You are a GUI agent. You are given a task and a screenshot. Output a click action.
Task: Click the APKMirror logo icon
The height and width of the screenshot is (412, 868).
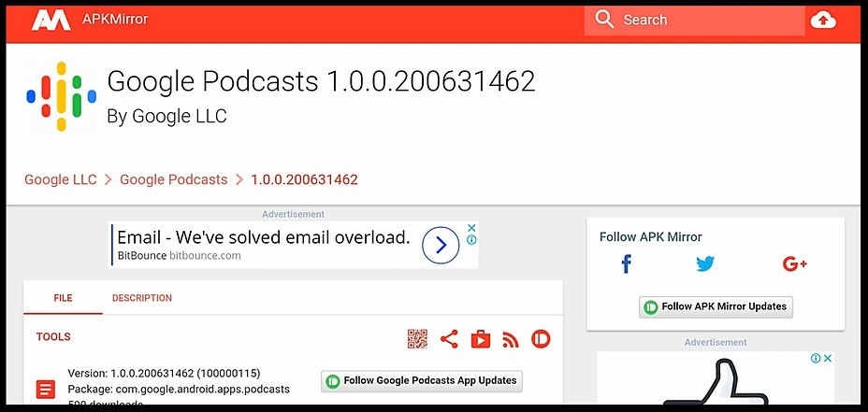[x=51, y=21]
